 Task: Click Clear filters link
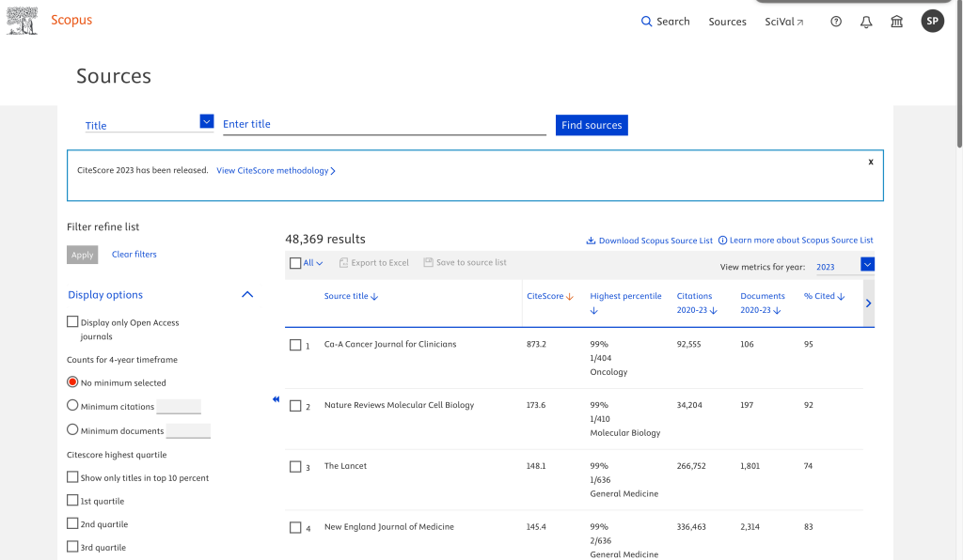134,254
